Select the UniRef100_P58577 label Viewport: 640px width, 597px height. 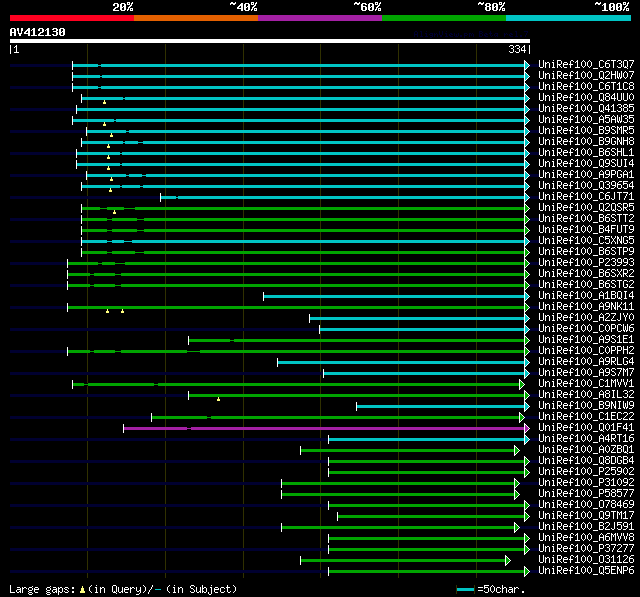coord(586,494)
